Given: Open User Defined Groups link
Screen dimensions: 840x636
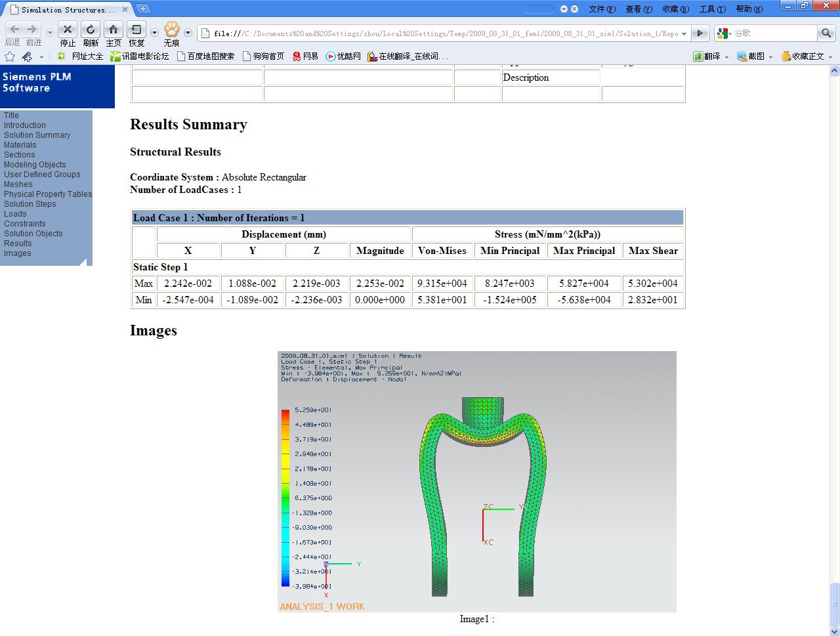Looking at the screenshot, I should tap(42, 175).
